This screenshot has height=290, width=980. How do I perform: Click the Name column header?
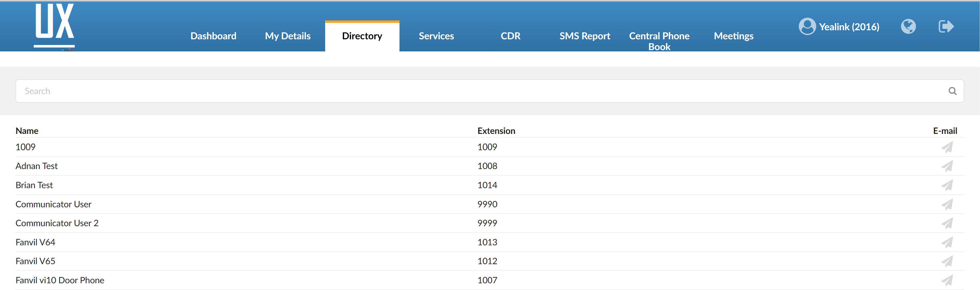(x=27, y=131)
